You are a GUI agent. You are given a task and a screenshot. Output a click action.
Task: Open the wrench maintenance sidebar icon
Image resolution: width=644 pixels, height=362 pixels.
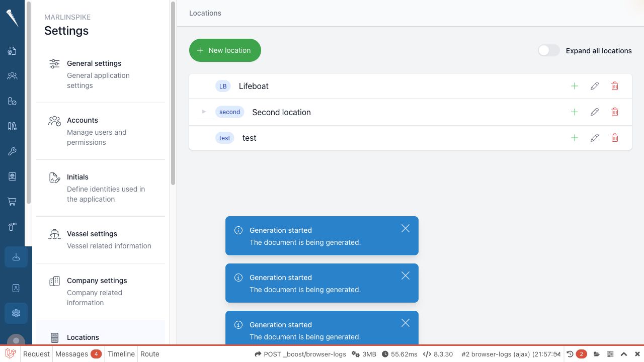(x=12, y=151)
